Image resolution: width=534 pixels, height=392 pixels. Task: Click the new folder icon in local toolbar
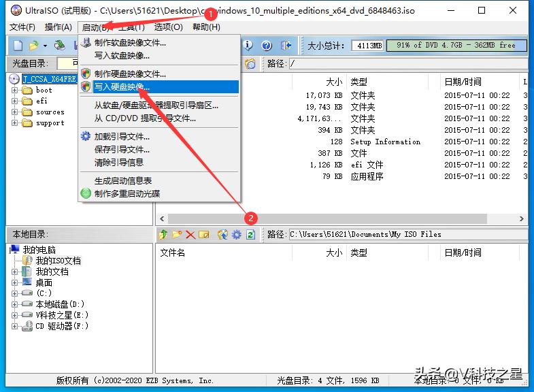177,234
